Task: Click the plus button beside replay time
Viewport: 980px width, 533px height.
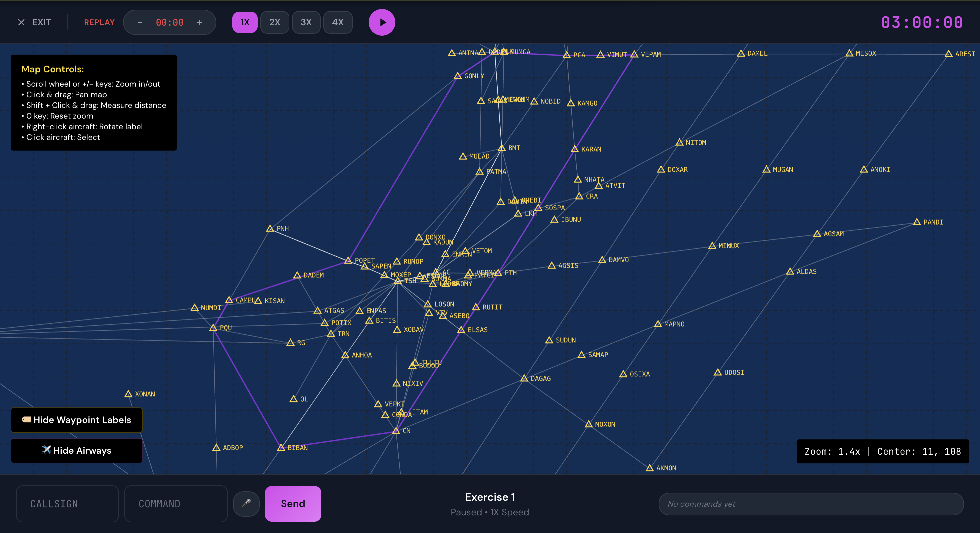Action: pyautogui.click(x=200, y=22)
